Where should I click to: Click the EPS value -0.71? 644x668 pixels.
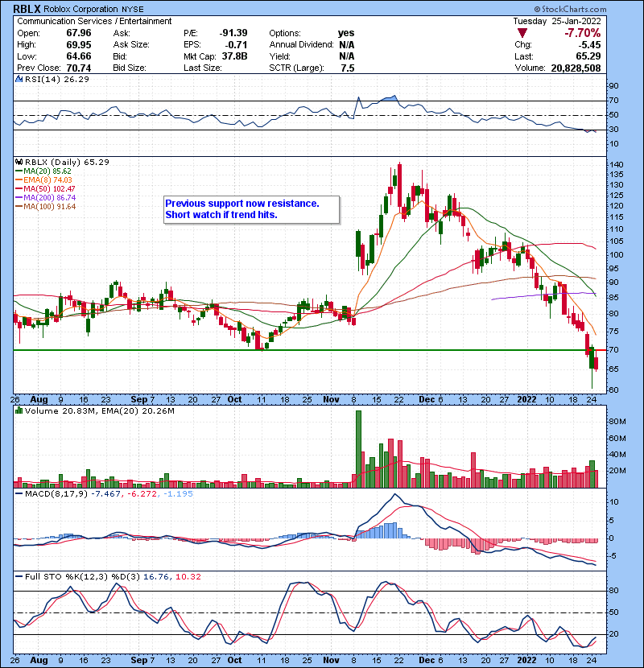237,44
